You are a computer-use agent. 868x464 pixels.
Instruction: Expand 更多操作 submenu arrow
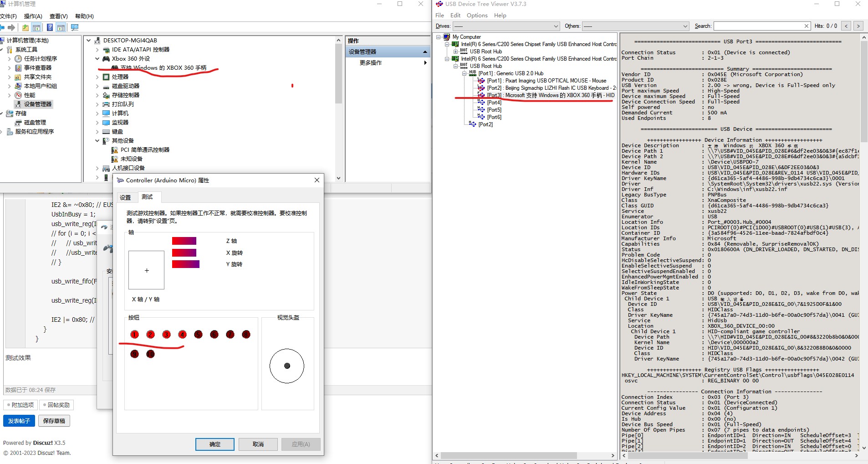coord(425,62)
